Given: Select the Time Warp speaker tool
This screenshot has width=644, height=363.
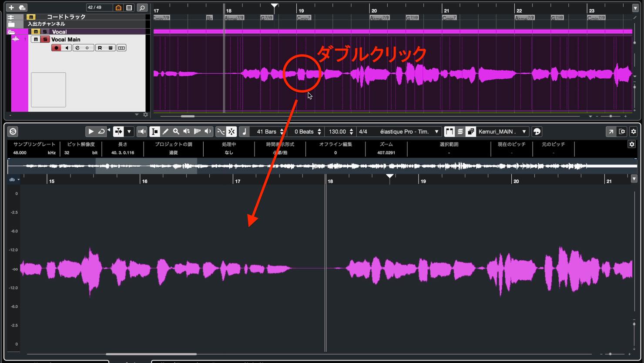Looking at the screenshot, I should [x=208, y=131].
